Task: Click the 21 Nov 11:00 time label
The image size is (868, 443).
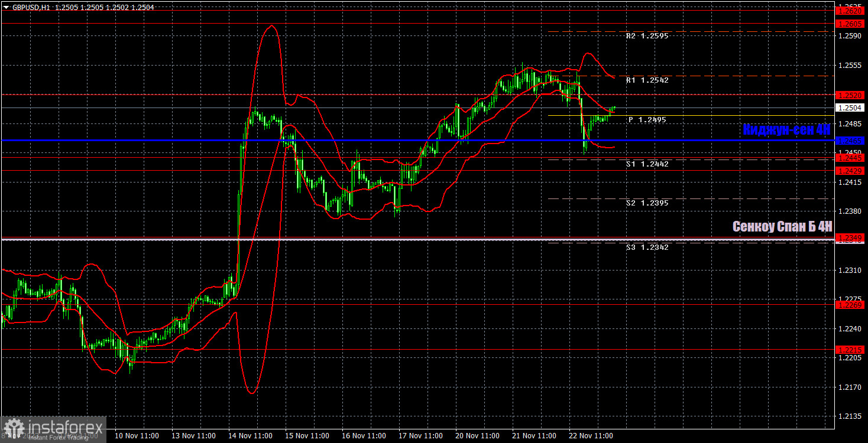Action: point(534,436)
